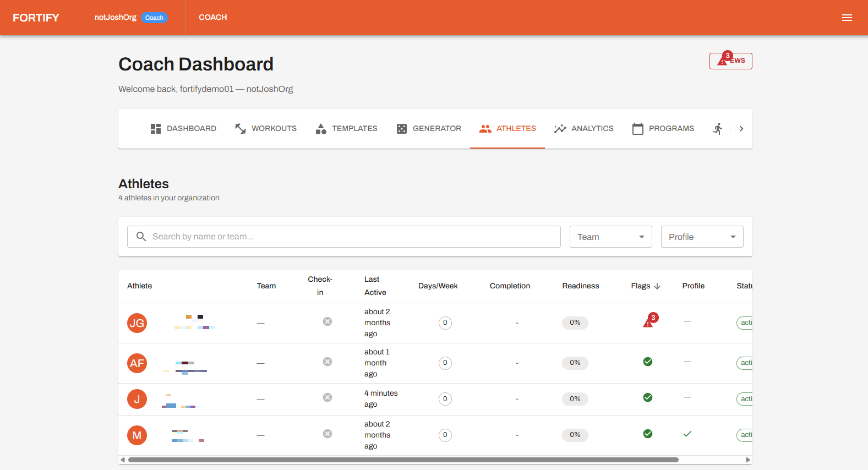Click the AF athlete avatar
This screenshot has width=868, height=470.
click(x=137, y=363)
